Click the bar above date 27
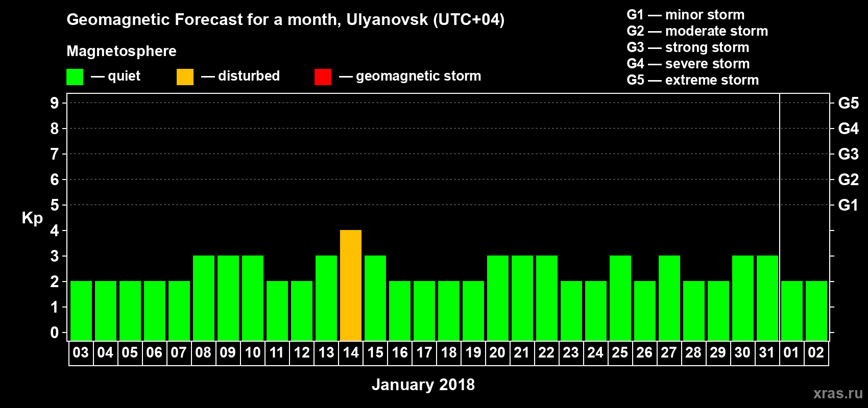Image resolution: width=868 pixels, height=408 pixels. tap(669, 298)
